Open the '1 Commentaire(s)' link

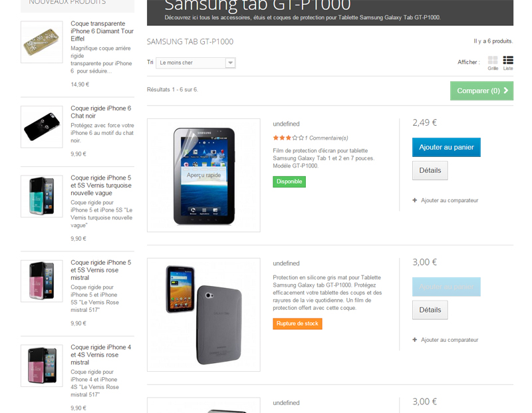click(x=327, y=138)
